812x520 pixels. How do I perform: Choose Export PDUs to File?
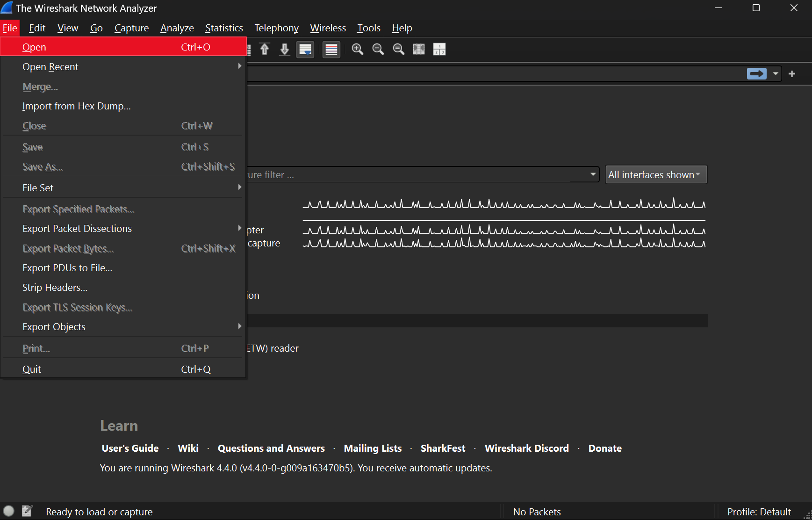pyautogui.click(x=123, y=268)
